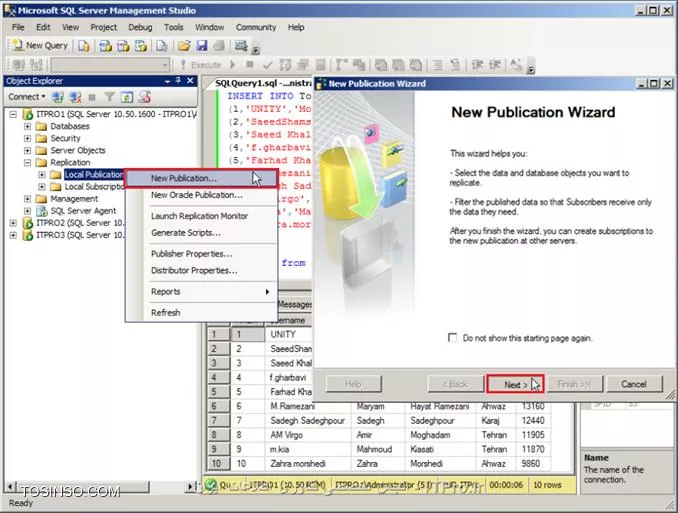Collapse the Replication folder

pyautogui.click(x=27, y=163)
